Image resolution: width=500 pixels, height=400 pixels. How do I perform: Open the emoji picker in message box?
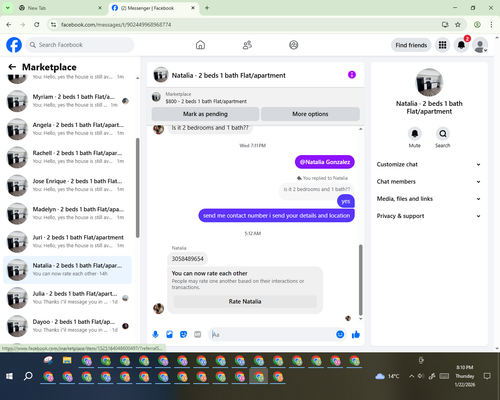point(340,334)
